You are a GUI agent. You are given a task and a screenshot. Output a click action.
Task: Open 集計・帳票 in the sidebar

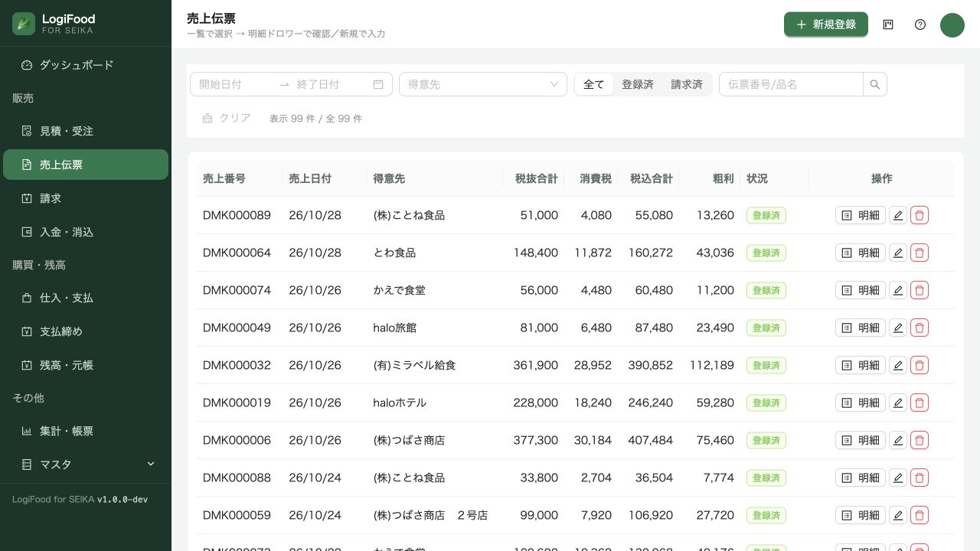[x=86, y=431]
